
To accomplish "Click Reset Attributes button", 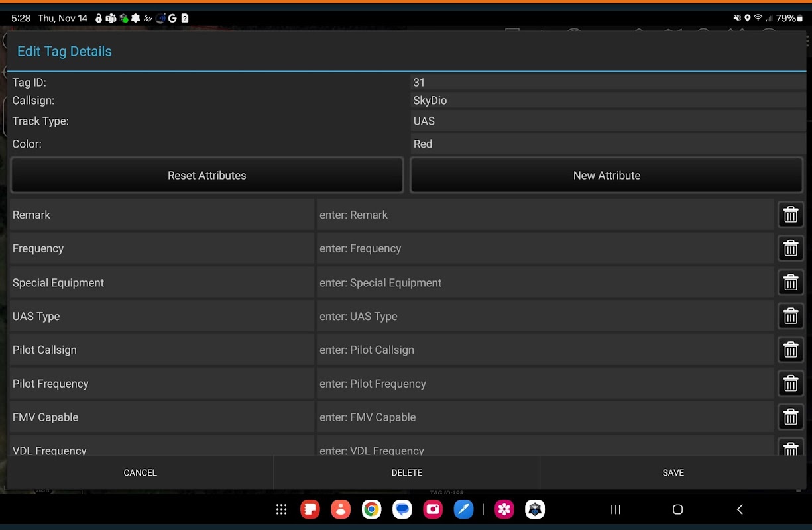I will click(207, 176).
